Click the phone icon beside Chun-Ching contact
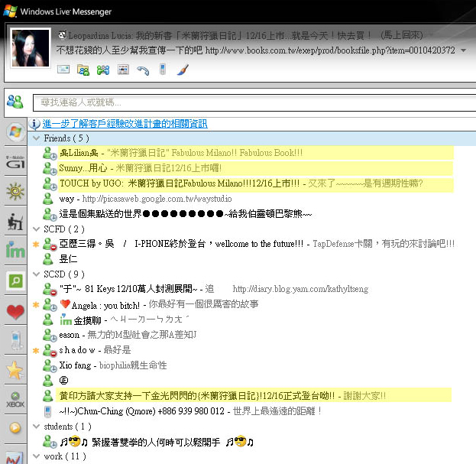Screen dimensions: 476x464 [47, 411]
